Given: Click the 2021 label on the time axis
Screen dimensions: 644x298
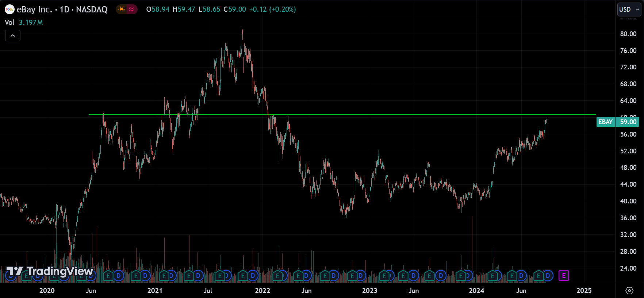Looking at the screenshot, I should pos(155,291).
